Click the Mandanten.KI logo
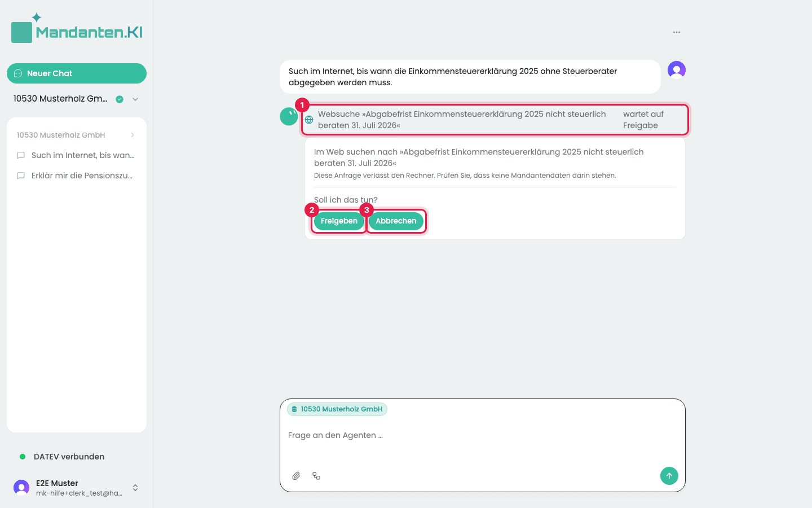 click(x=77, y=28)
